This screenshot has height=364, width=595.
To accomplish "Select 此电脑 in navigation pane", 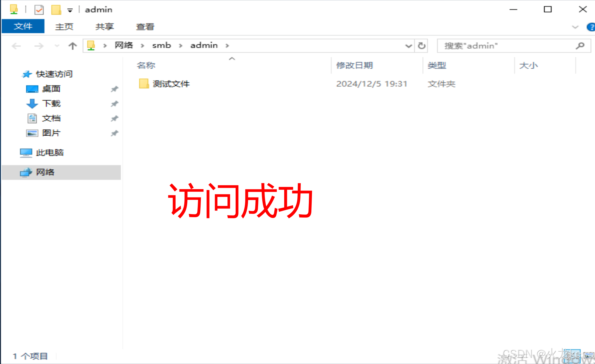I will [x=49, y=153].
